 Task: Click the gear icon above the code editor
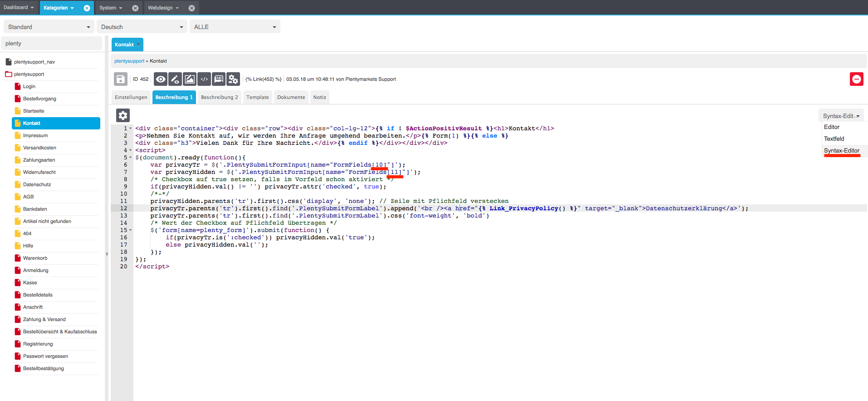coord(123,115)
